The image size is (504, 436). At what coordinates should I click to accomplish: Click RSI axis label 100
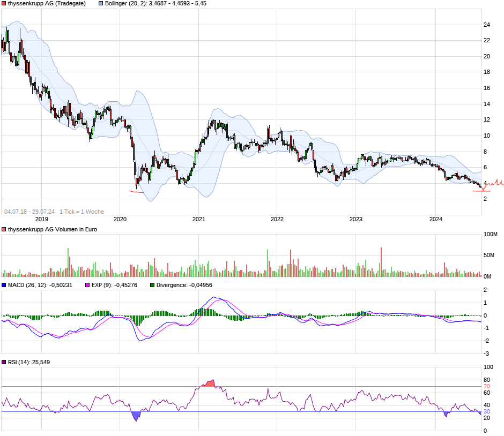(488, 367)
